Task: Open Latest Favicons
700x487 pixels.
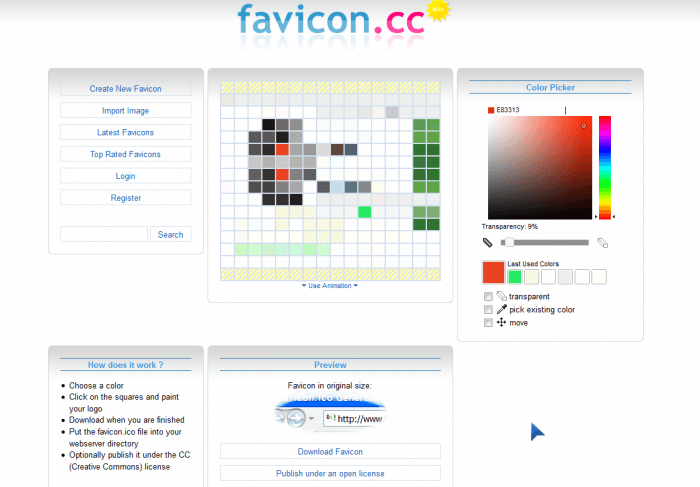Action: point(125,133)
